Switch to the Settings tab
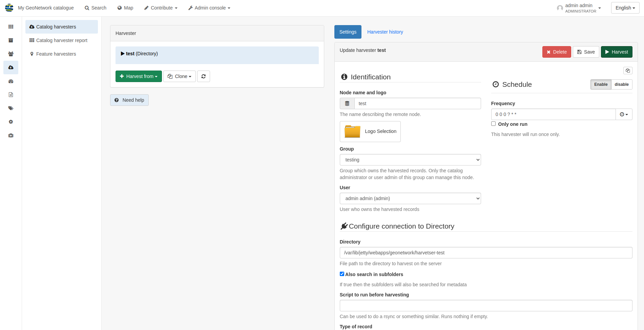The image size is (644, 330). tap(348, 32)
